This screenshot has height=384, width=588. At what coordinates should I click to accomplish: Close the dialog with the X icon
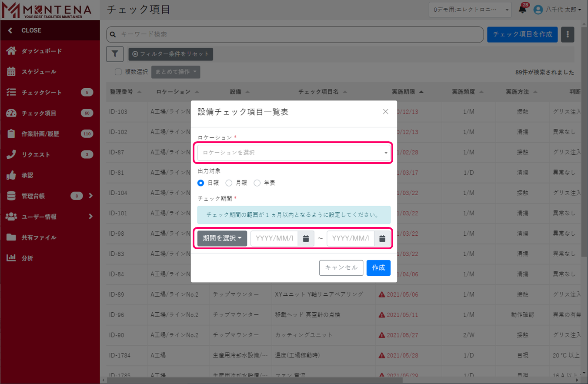(x=385, y=112)
